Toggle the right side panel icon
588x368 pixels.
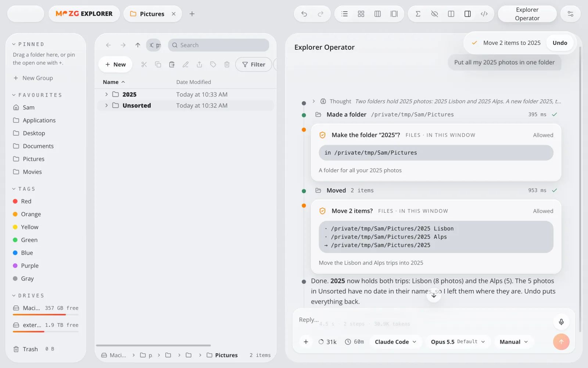point(467,14)
